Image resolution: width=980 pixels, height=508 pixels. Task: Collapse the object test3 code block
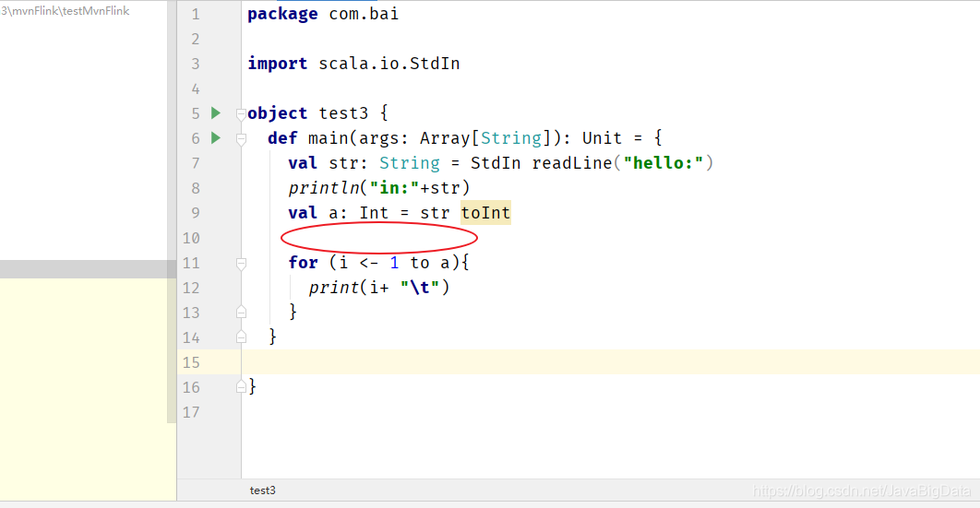click(241, 113)
